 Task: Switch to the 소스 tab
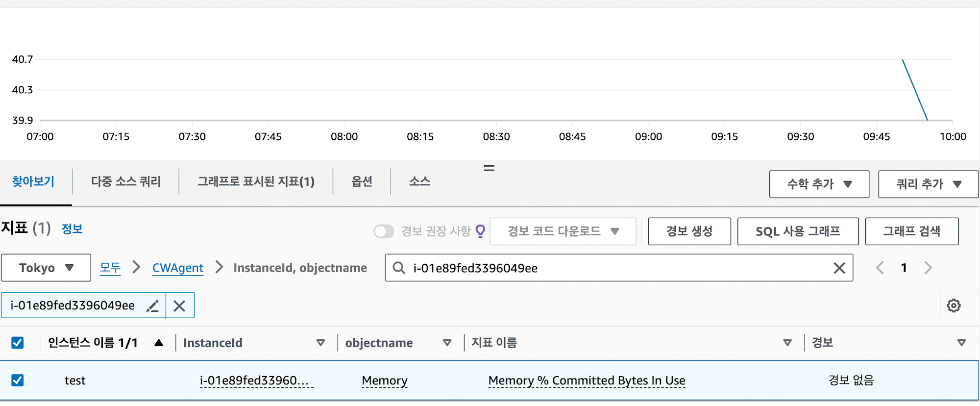point(420,182)
